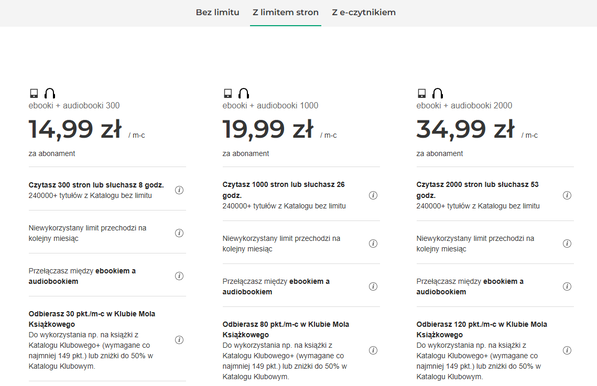Click the e-reader icon above the 1000 plan
Viewport: 597px width, 386px height.
coord(228,93)
